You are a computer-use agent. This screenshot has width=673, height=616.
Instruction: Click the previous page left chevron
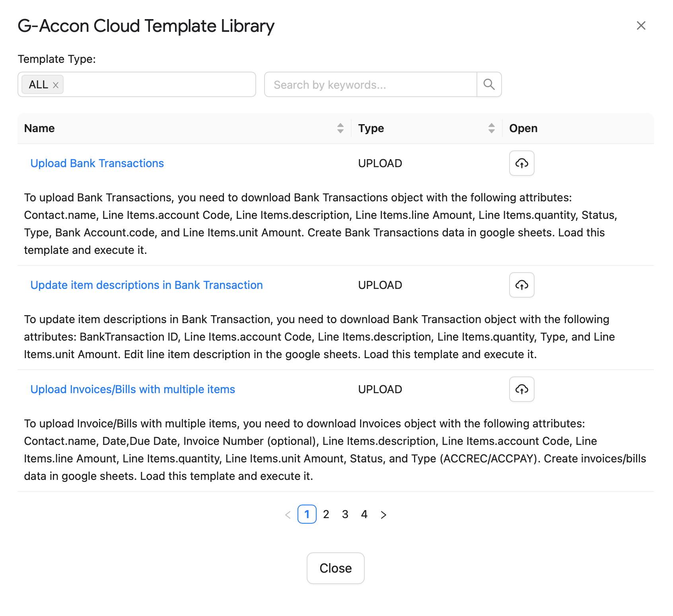pos(288,515)
